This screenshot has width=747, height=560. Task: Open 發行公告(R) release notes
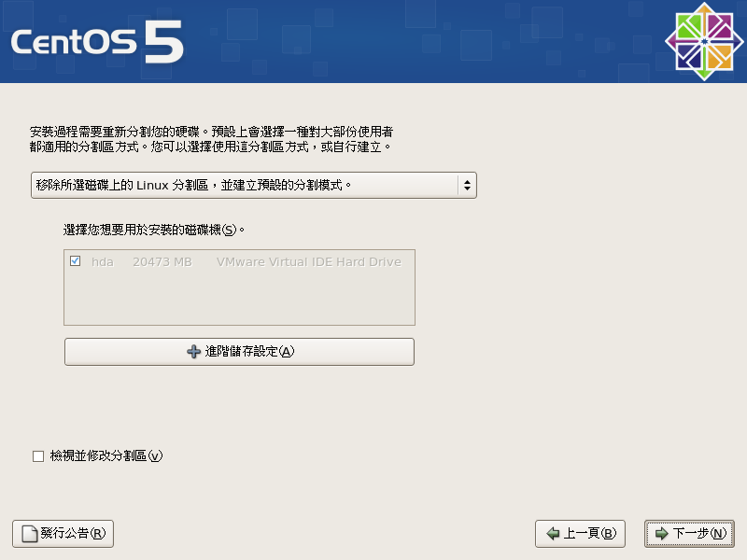pos(63,533)
